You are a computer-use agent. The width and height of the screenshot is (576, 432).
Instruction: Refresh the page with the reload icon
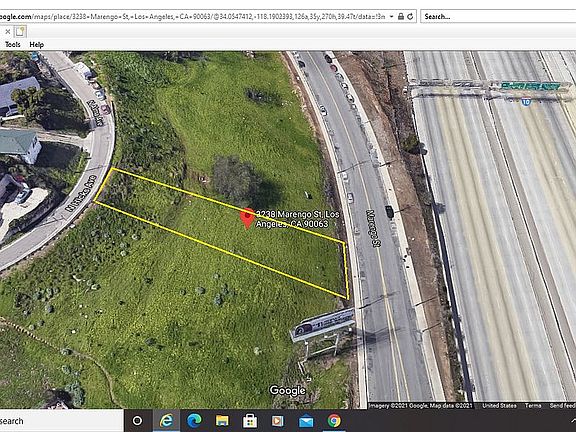coord(410,17)
